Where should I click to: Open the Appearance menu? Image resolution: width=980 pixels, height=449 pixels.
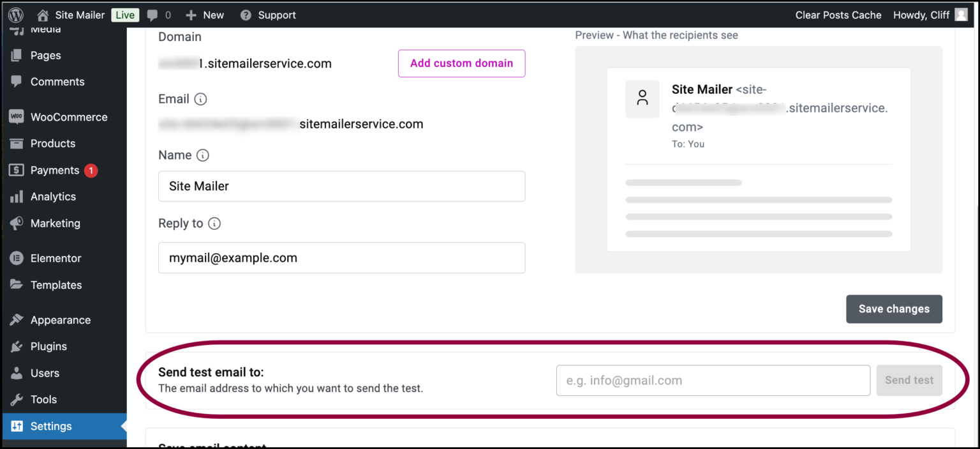point(61,320)
